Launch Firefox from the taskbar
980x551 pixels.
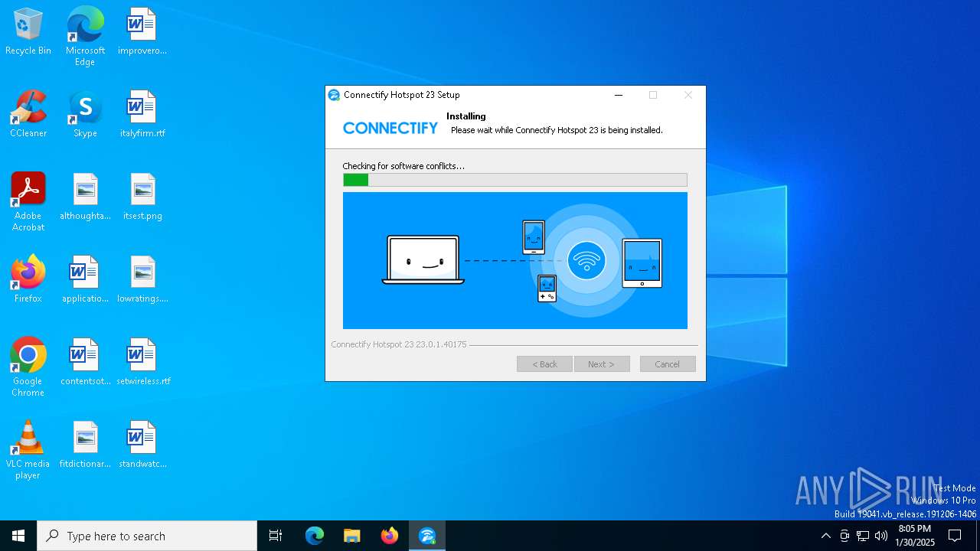390,536
